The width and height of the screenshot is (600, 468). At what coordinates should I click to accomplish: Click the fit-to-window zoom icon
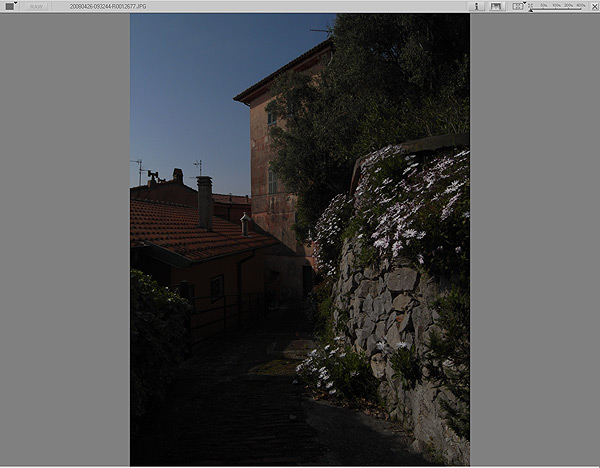click(x=531, y=6)
